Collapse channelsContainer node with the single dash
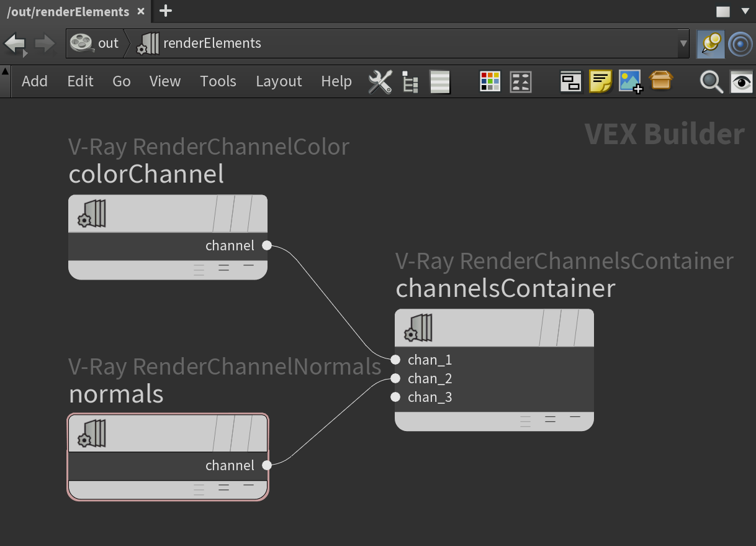Image resolution: width=756 pixels, height=546 pixels. [x=575, y=416]
